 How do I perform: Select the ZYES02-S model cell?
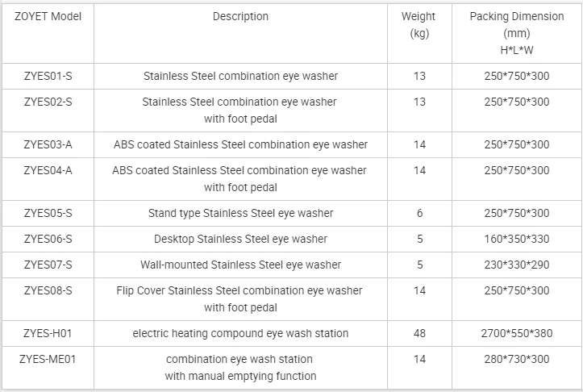[x=48, y=102]
